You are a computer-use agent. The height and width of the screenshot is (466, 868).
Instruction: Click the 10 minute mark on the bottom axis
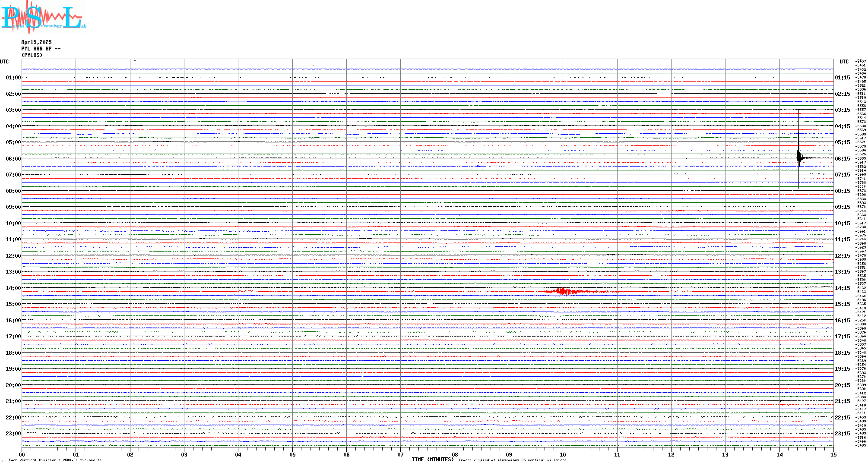click(563, 455)
